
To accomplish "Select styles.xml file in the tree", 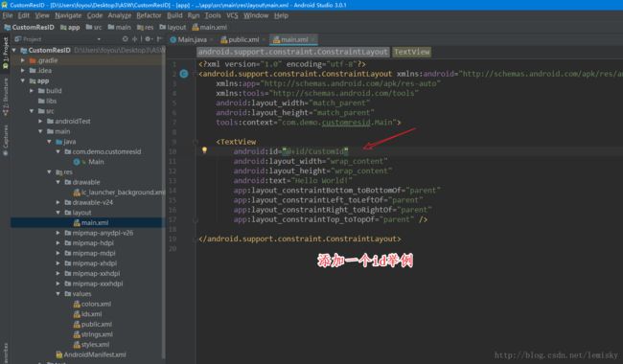I will (x=91, y=345).
